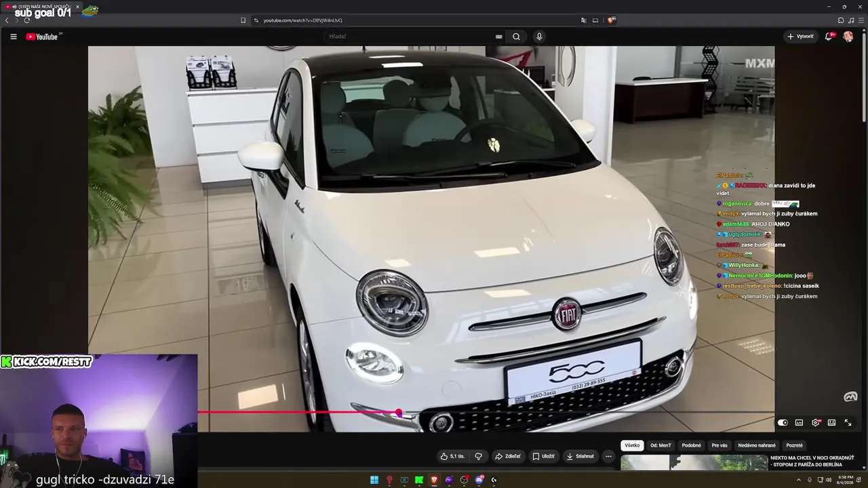The image size is (868, 488).
Task: Go to YouTube home via logo
Action: pyautogui.click(x=42, y=37)
